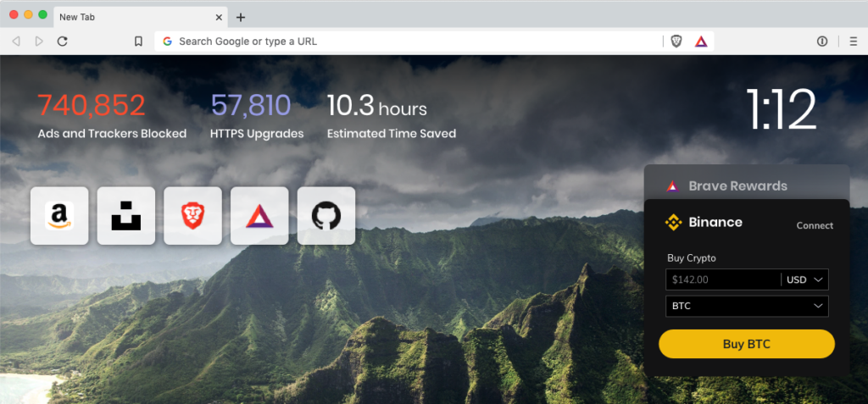Click the Brave Shields icon in address bar
The image size is (868, 404).
(676, 42)
